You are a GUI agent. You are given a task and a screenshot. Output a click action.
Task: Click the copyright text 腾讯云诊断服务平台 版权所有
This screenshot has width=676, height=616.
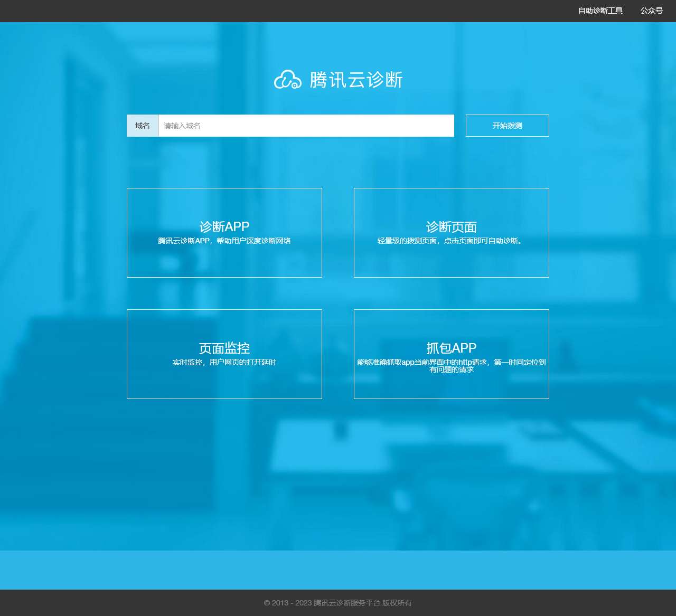(363, 603)
